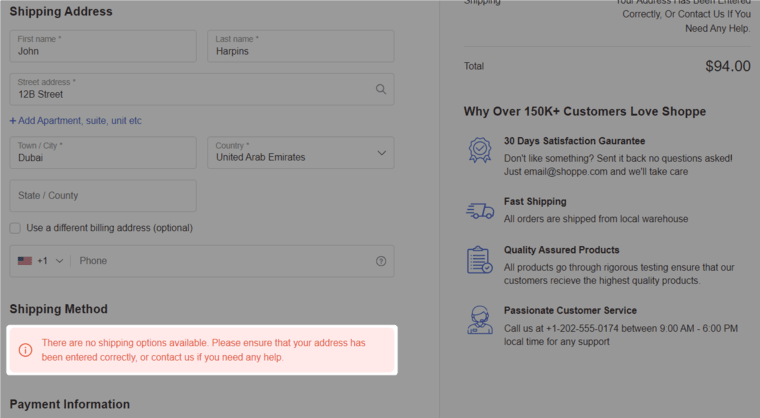Viewport: 760px width, 418px height.
Task: Click the Quality Assured clipboard icon
Action: tap(479, 259)
